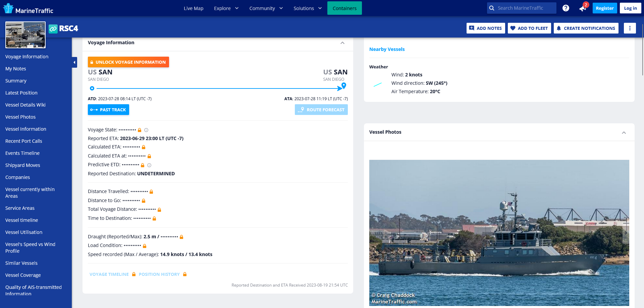Click the departure marker on the voyage line
Screen dimensions: 644x308
pyautogui.click(x=92, y=88)
